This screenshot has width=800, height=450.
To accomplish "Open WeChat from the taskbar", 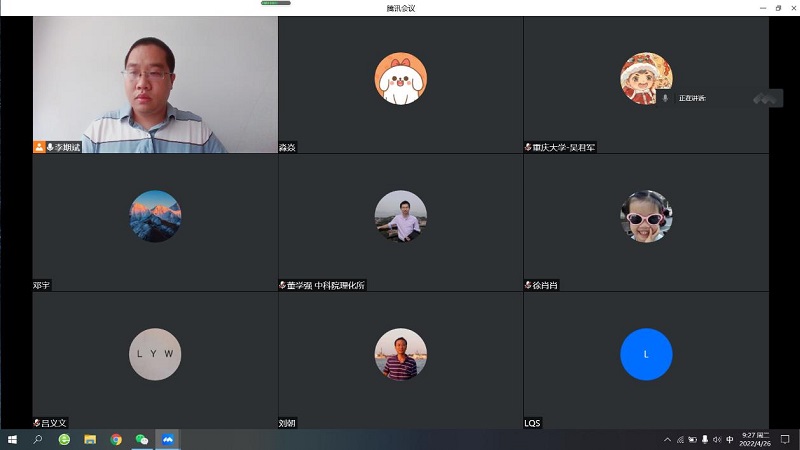I will click(142, 439).
